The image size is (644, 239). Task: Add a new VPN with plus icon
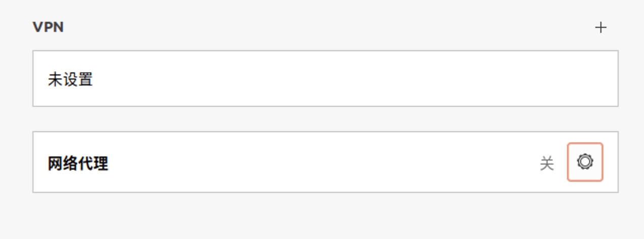click(x=600, y=27)
